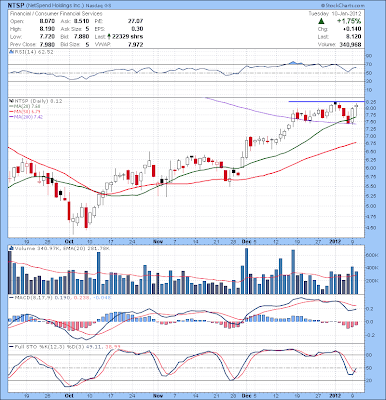386x400 pixels.
Task: Click the NTSP (Daily) price legend
Action: click(x=39, y=101)
